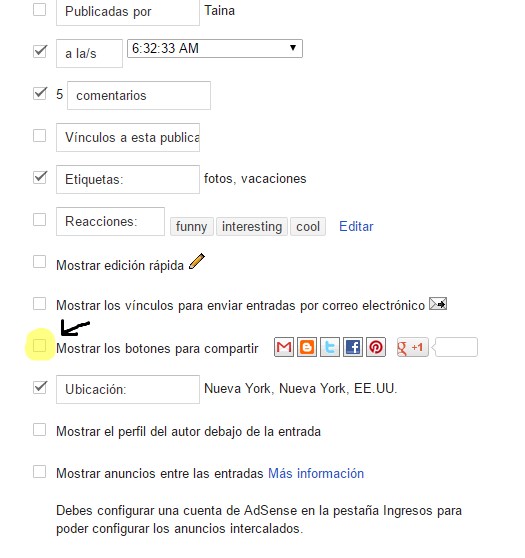This screenshot has height=558, width=525.
Task: Click the 'Nueva York, Nueva York, EE.UU.' text
Action: click(x=300, y=388)
